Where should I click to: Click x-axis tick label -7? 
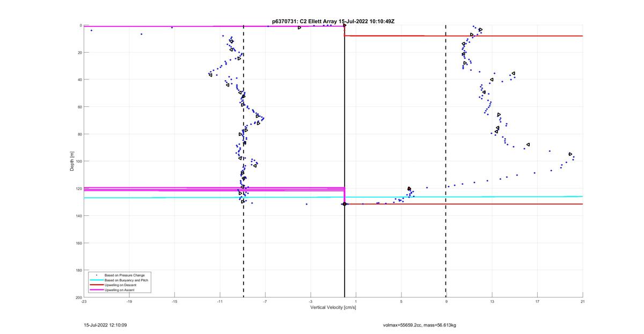pos(265,302)
